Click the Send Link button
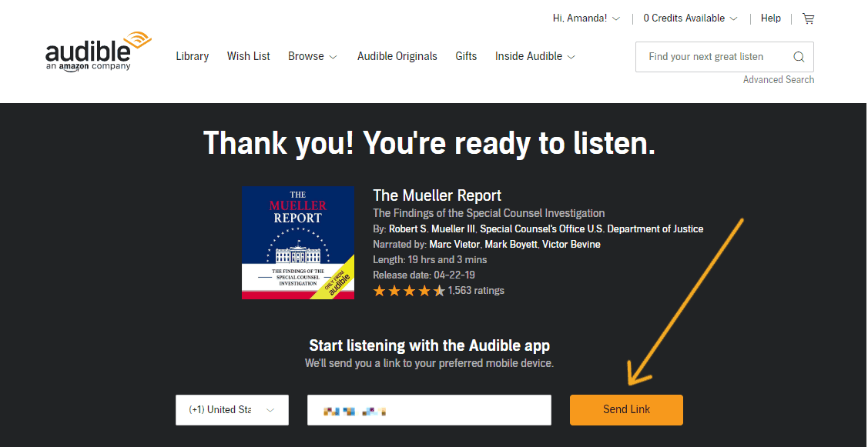868x447 pixels. (626, 410)
